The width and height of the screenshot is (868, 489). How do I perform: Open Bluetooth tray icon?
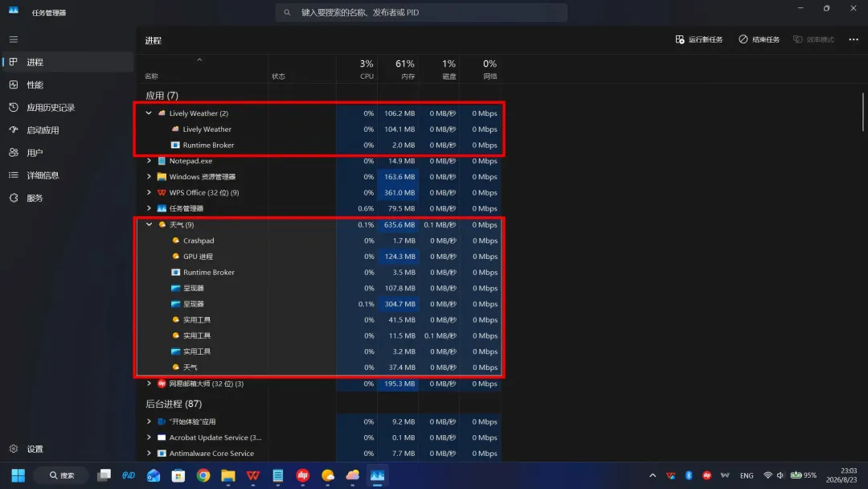coord(689,475)
